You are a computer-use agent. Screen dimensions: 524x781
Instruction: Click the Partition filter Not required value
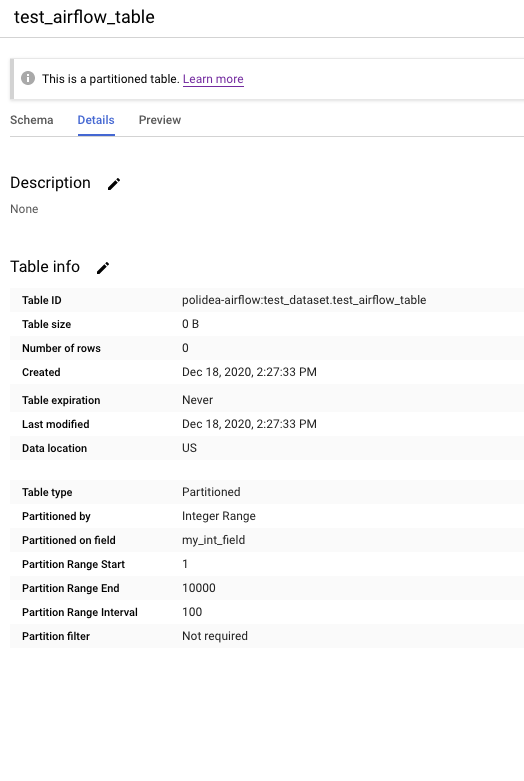[215, 636]
